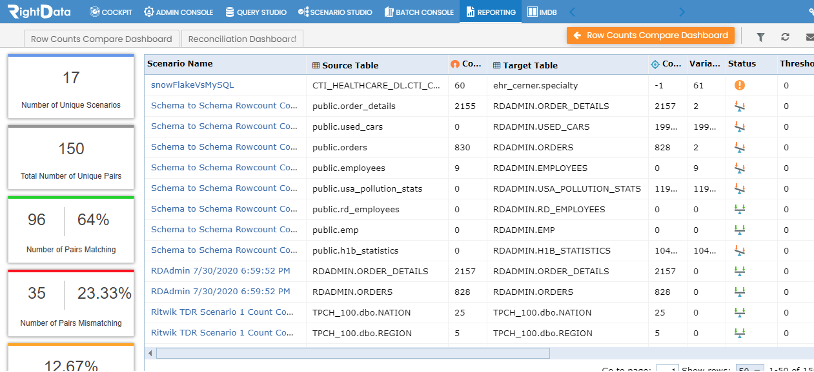Screen dimensions: 814x372
Task: Open scenario link for public.used_cars row
Action: 224,127
